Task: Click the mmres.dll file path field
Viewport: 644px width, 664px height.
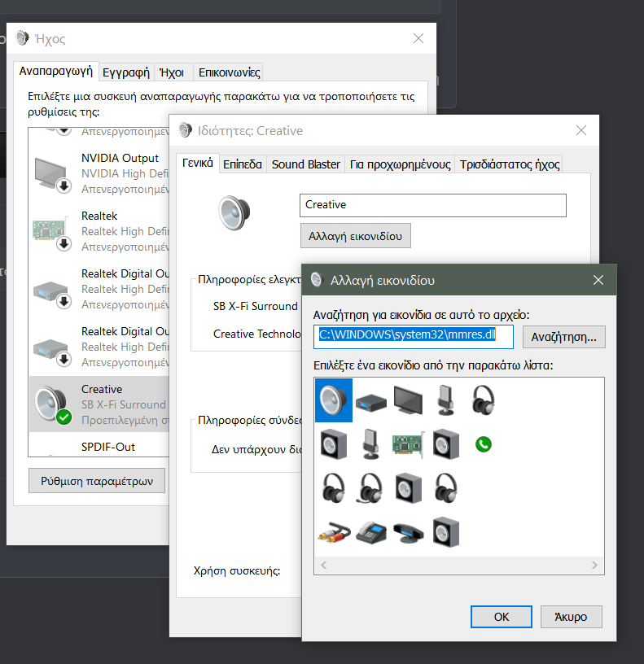Action: [x=414, y=336]
